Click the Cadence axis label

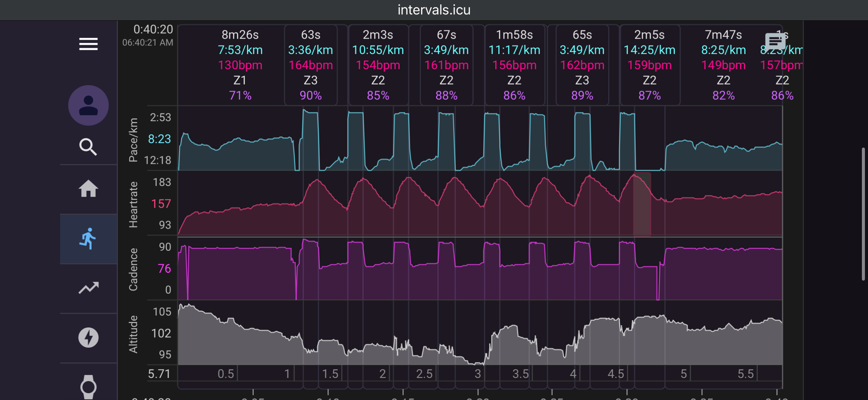133,269
